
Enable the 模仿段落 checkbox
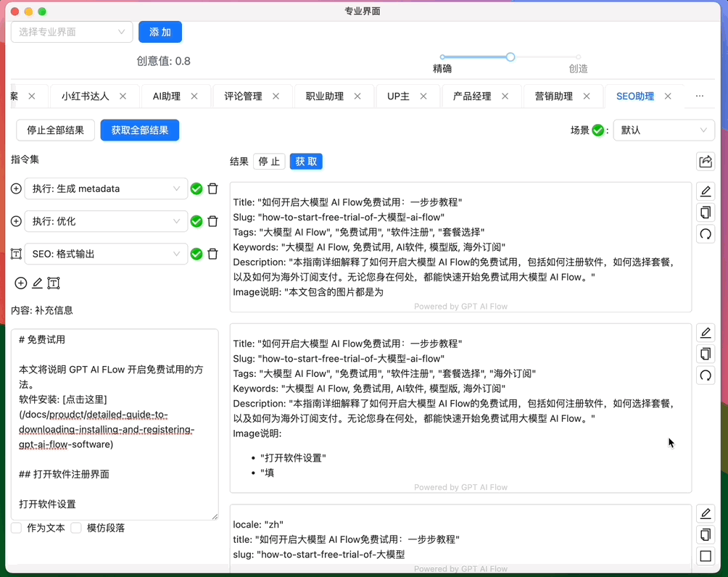pyautogui.click(x=76, y=528)
